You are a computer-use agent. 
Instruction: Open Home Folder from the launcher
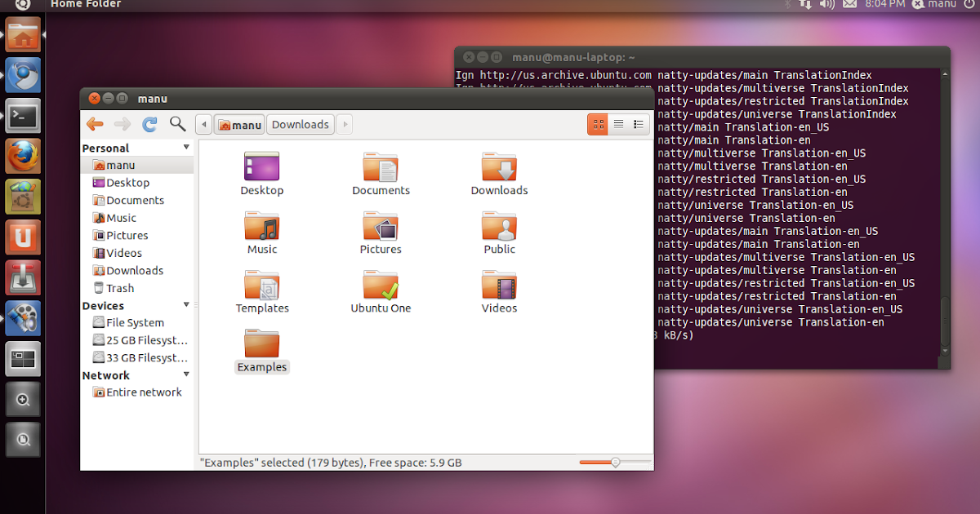(x=23, y=35)
